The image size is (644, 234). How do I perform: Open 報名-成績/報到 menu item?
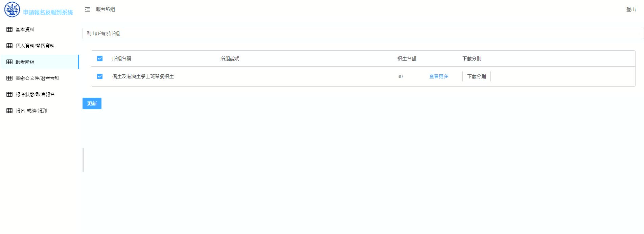point(40,111)
